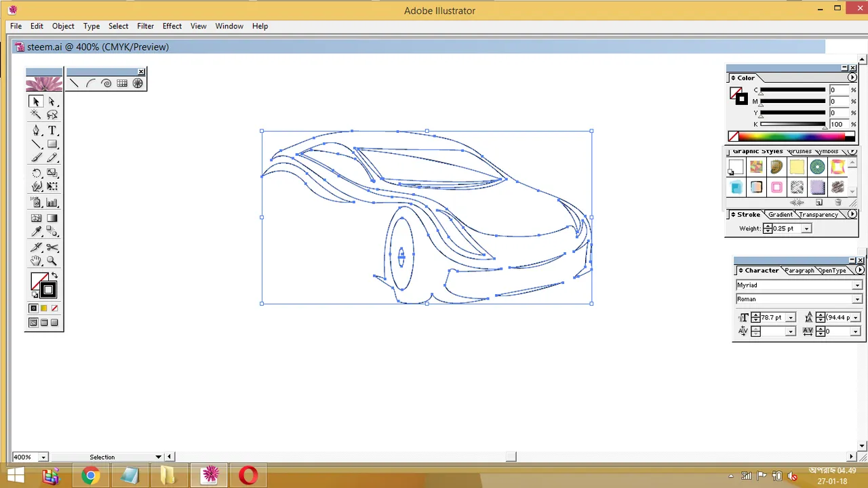
Task: Pick the Column Graph tool
Action: [x=52, y=203]
